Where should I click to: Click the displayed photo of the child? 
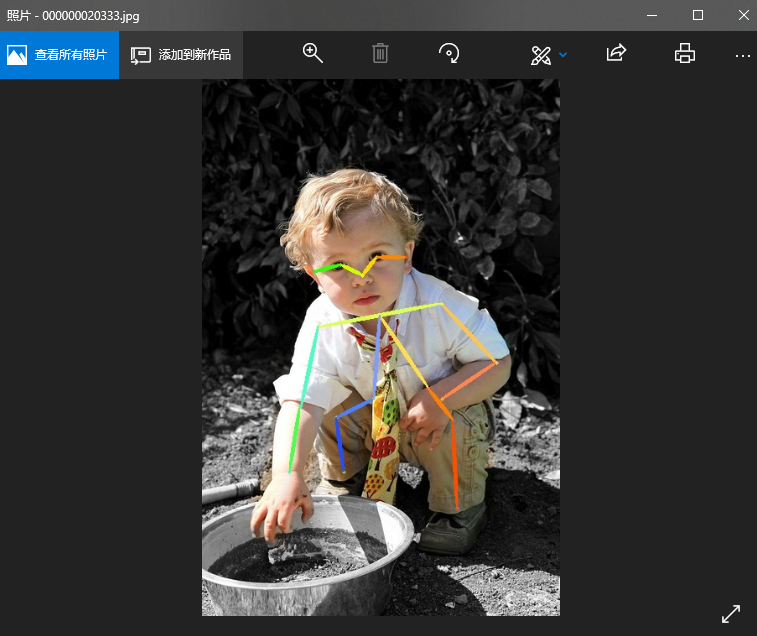click(x=381, y=348)
